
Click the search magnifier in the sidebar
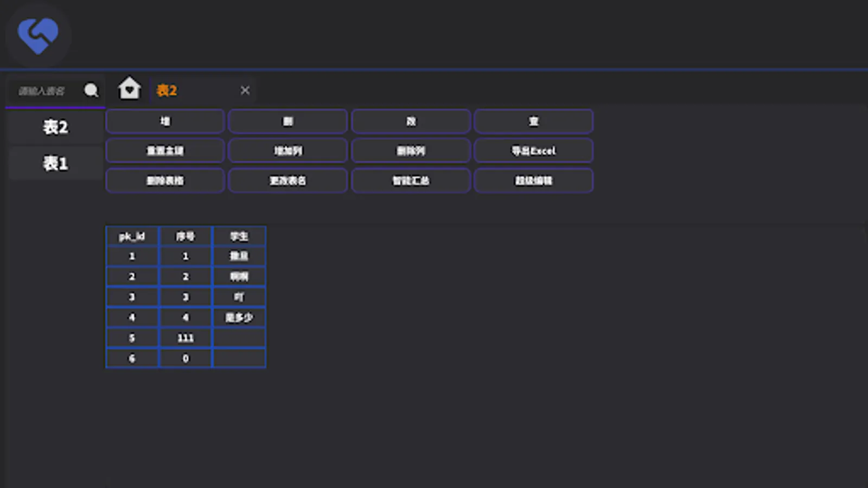click(91, 91)
